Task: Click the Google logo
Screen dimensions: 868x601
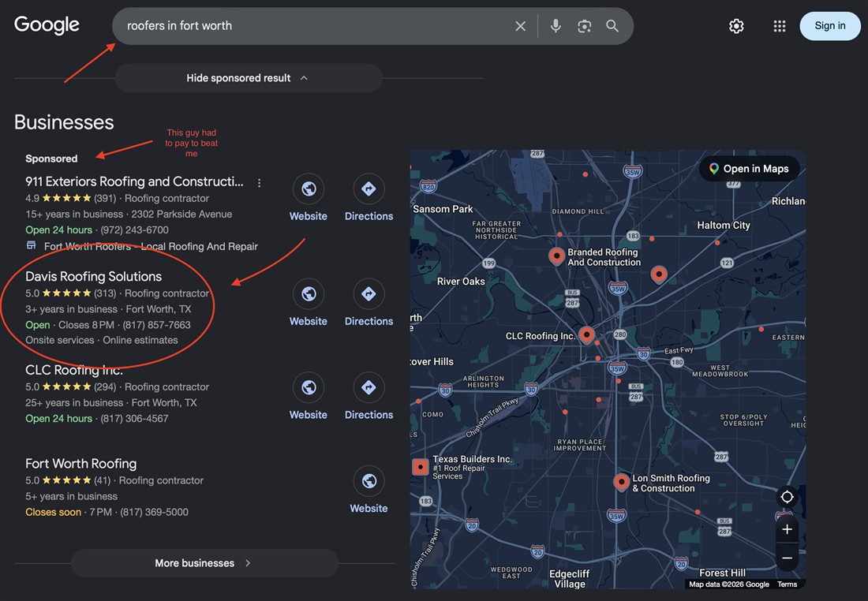Action: [47, 25]
